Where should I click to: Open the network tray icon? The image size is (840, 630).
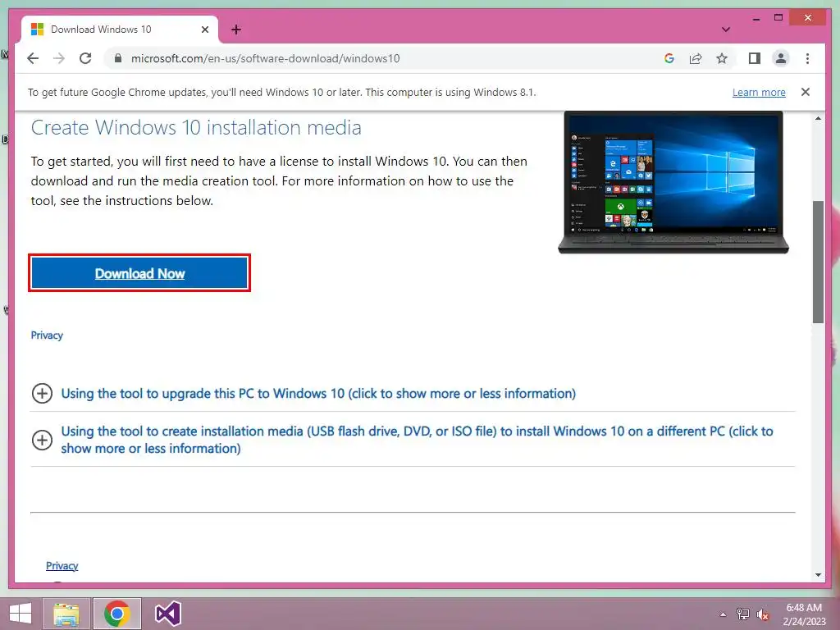pos(742,614)
